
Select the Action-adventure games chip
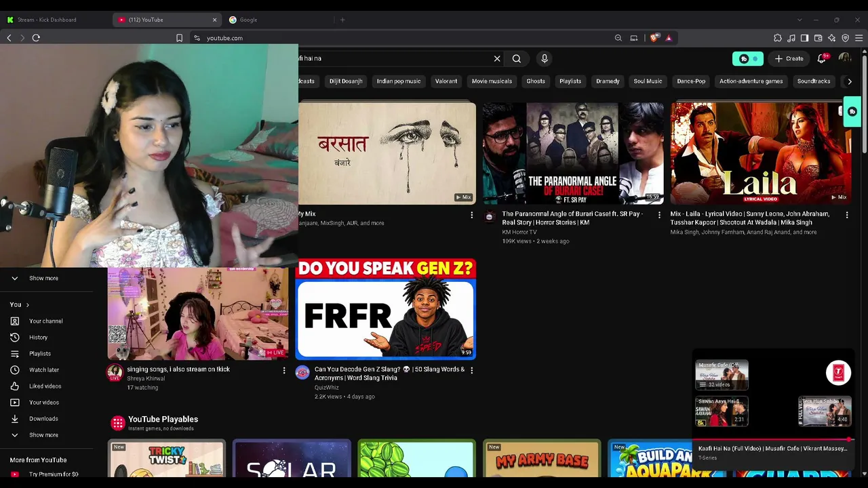tap(751, 81)
